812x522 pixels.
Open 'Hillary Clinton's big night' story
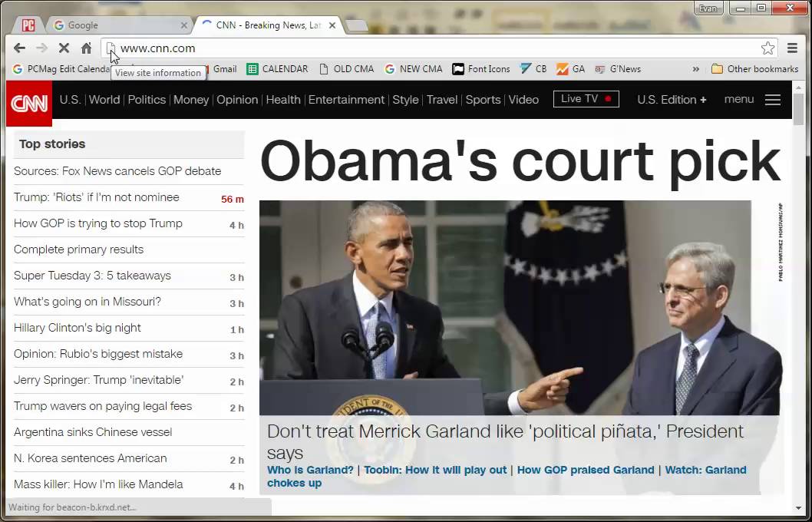point(78,328)
